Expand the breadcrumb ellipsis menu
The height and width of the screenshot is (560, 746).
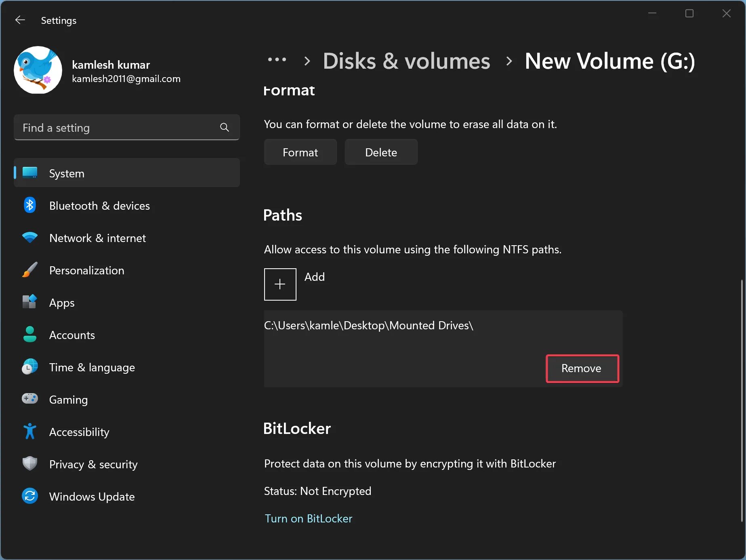(277, 60)
